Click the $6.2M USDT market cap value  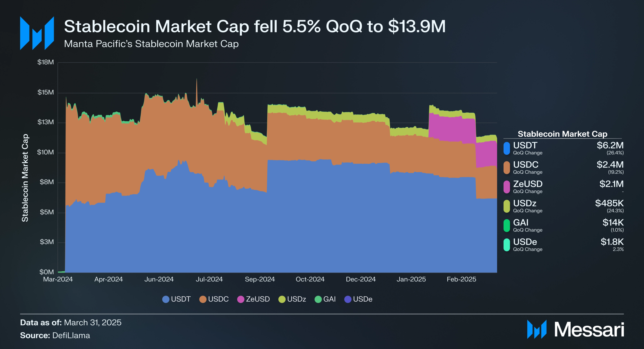pos(610,145)
